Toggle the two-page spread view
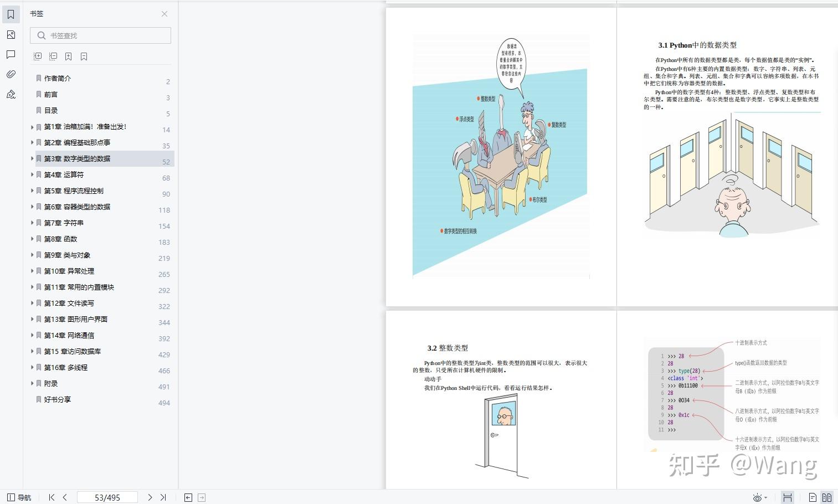Viewport: 838px width, 504px height. click(x=828, y=497)
